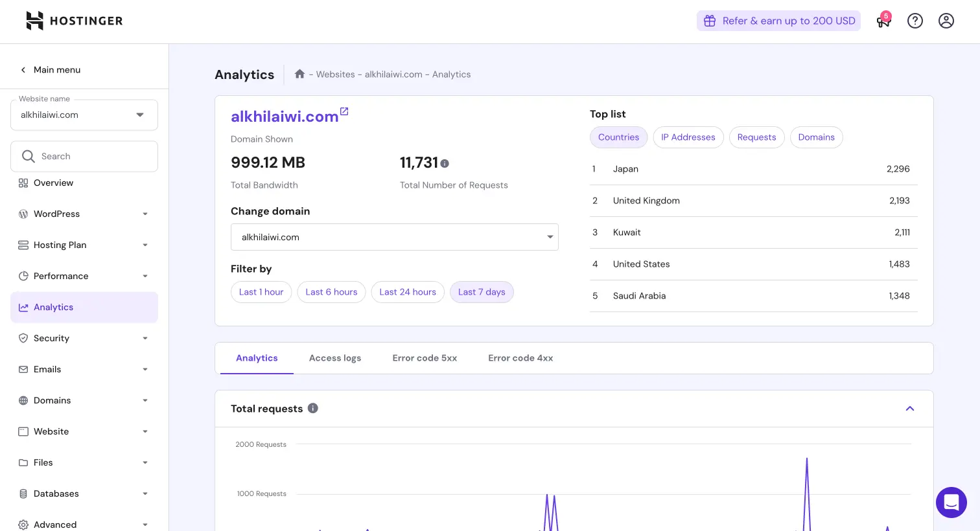Filter by Last 24 hours
This screenshot has height=531, width=980.
coord(408,292)
